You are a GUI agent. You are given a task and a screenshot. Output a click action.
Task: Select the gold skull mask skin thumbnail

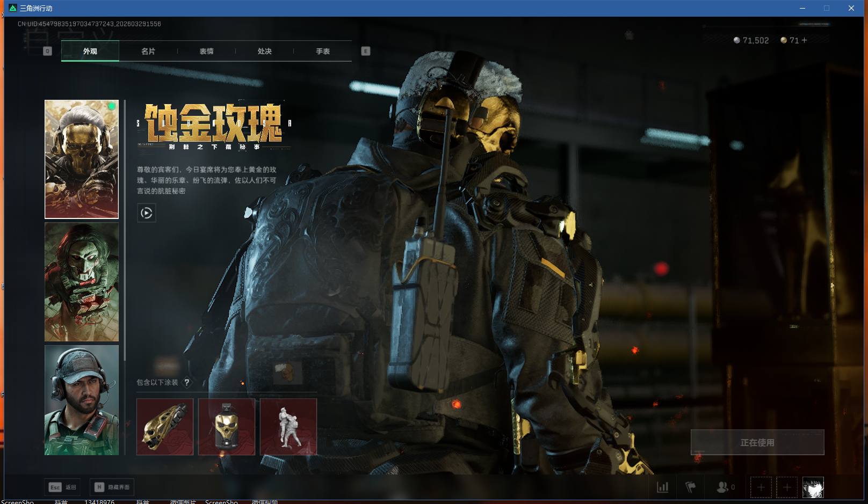tap(82, 159)
